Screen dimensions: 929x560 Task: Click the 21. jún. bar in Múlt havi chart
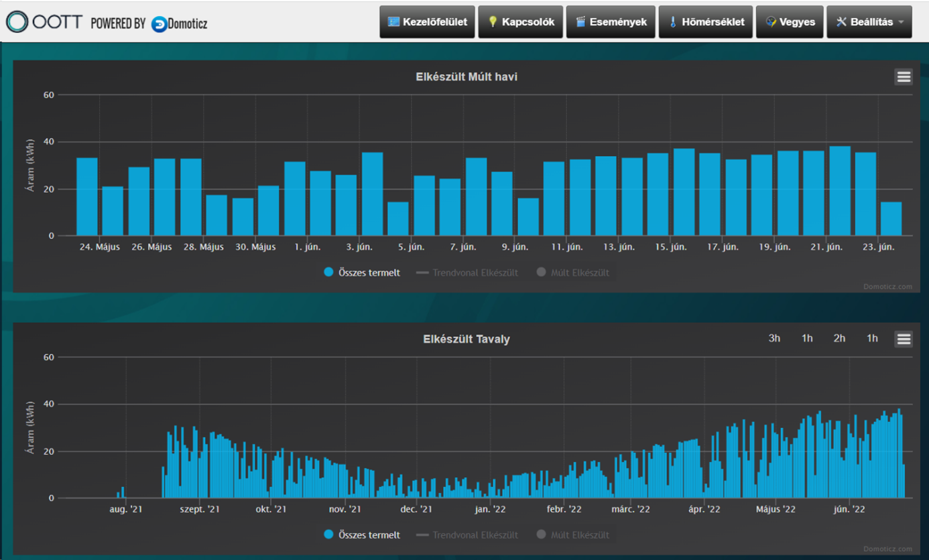point(839,191)
